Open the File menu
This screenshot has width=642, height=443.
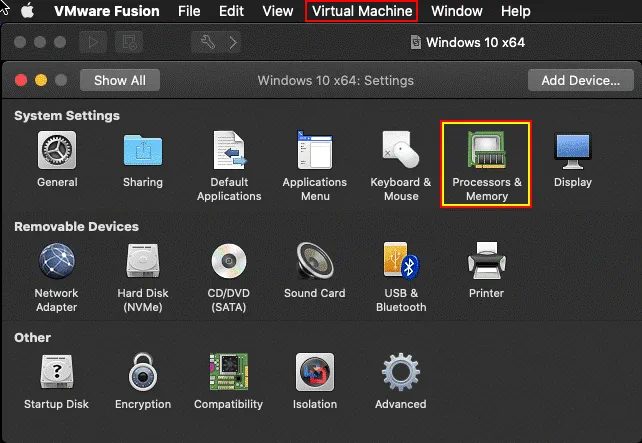coord(189,11)
